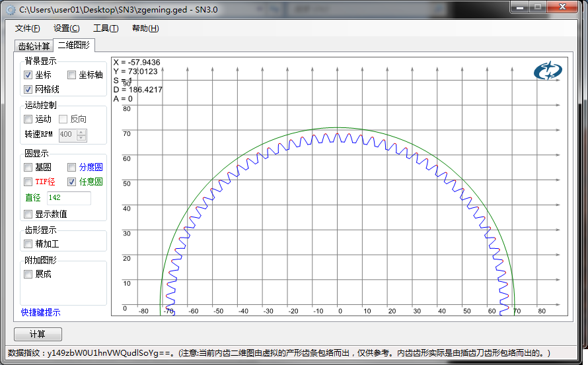The height and width of the screenshot is (365, 588).
Task: Click the 转速RPM field showing 400
Action: [67, 135]
